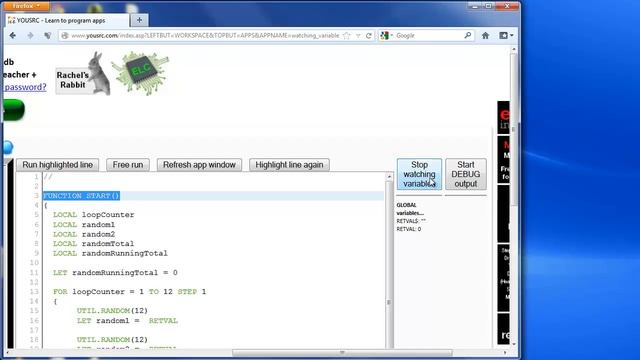Screen dimensions: 640x360
Task: Click the LOCAL random1 line
Action: pos(84,224)
